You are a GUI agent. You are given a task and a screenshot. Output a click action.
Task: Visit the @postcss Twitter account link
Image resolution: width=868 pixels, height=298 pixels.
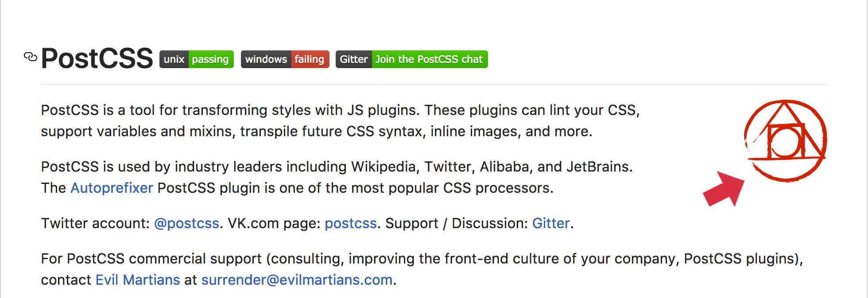186,223
